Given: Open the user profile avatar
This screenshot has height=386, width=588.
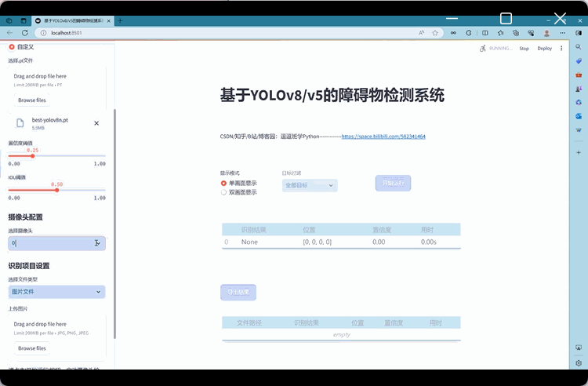Looking at the screenshot, I should [x=546, y=33].
